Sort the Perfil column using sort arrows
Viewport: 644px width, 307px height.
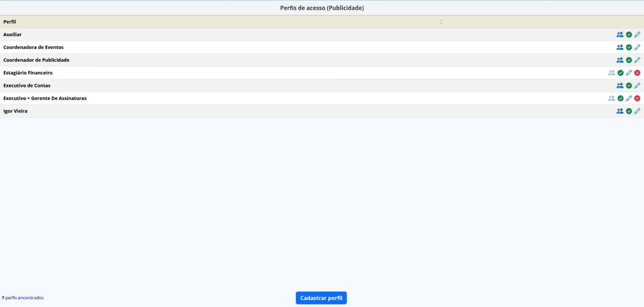pyautogui.click(x=441, y=22)
